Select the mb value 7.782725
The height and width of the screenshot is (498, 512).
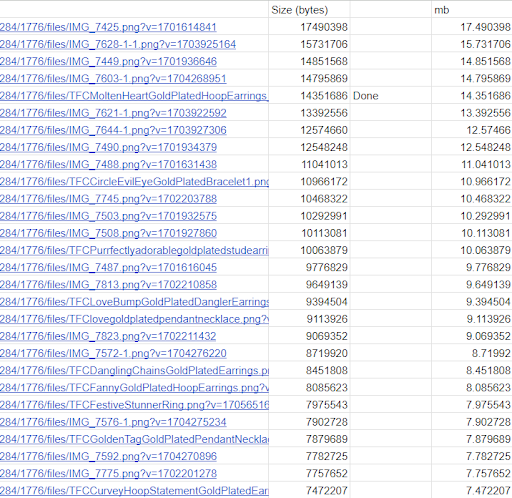(x=472, y=456)
